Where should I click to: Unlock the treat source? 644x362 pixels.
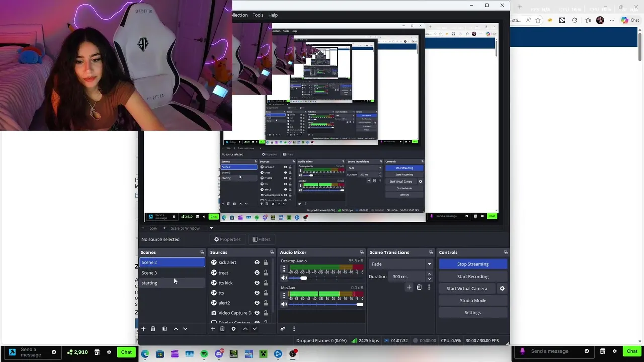(266, 273)
